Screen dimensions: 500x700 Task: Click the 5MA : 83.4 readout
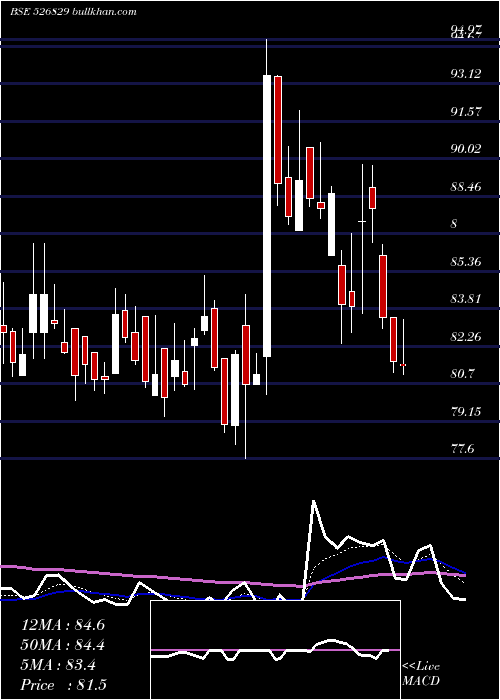tap(58, 665)
